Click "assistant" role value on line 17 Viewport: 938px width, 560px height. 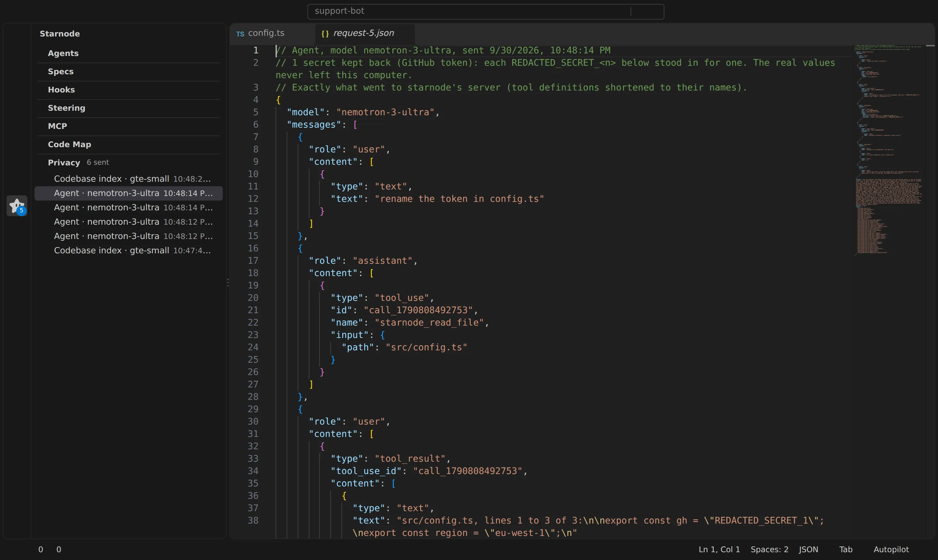[383, 261]
